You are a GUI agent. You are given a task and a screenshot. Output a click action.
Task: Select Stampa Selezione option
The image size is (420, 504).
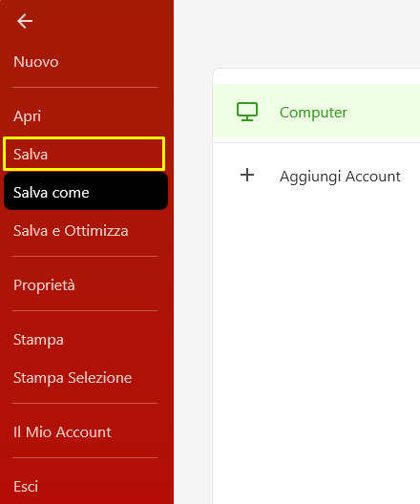[x=73, y=378]
